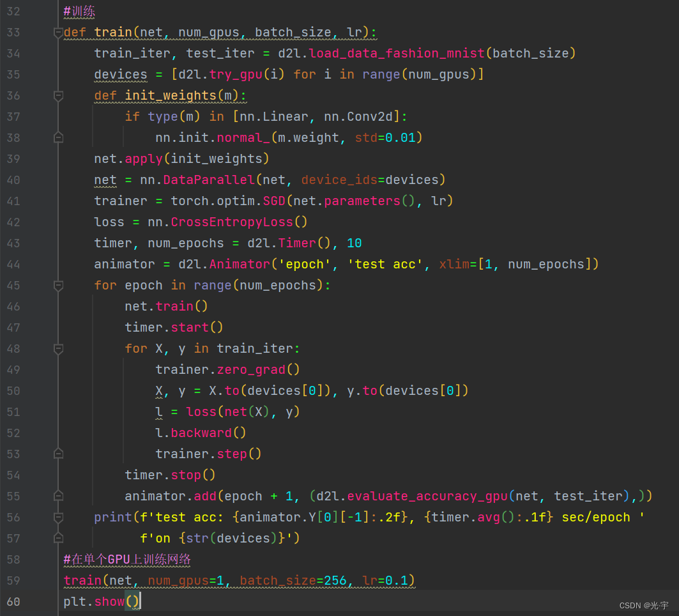
Task: Click 'evaluate_accuracy_gpu' on line 55
Action: tap(427, 496)
